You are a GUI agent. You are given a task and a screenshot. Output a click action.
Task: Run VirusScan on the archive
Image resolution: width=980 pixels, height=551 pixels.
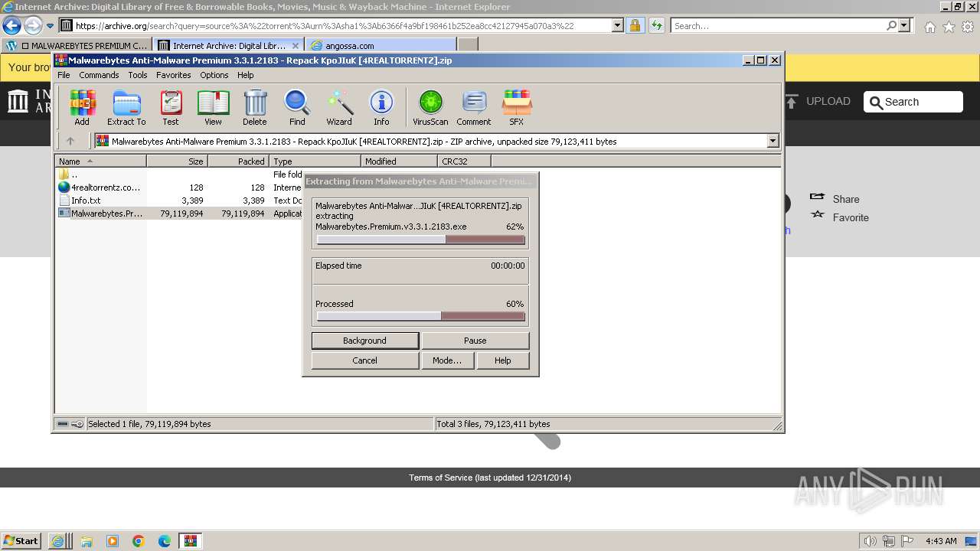pos(430,107)
